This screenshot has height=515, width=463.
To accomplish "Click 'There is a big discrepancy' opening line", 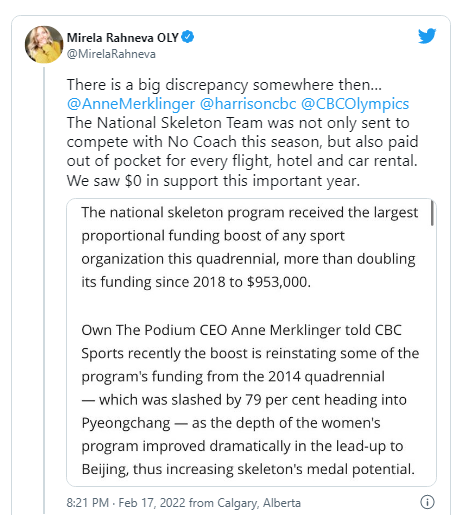I will [x=224, y=85].
